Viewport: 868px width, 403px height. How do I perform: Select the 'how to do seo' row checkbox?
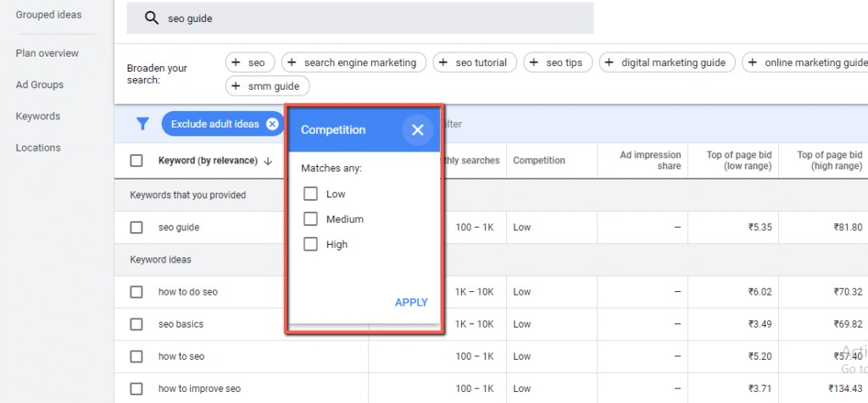136,292
